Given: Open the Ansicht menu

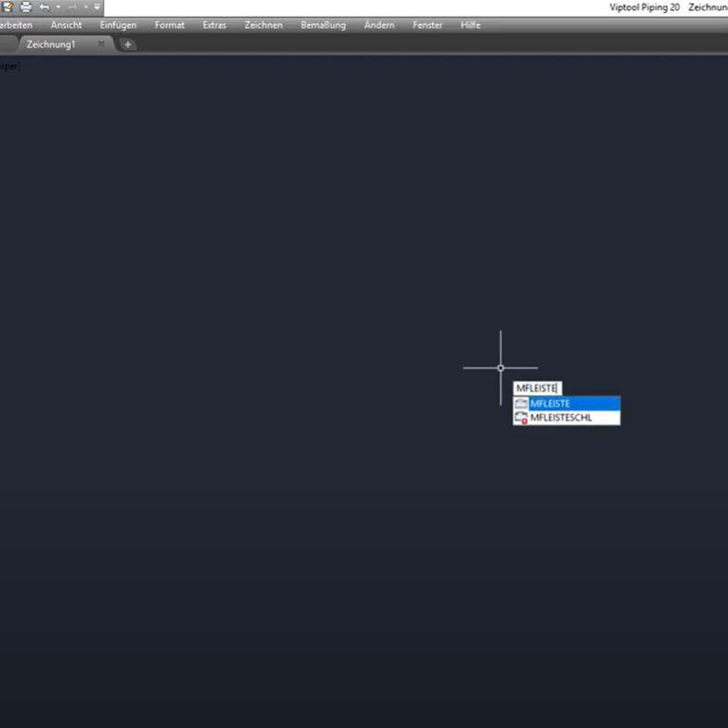Looking at the screenshot, I should pyautogui.click(x=66, y=25).
